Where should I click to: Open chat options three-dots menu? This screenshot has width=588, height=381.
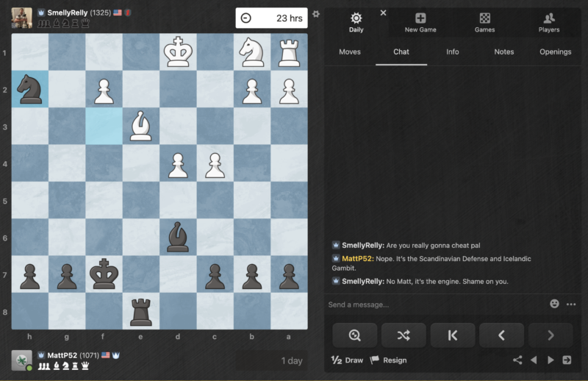click(x=571, y=304)
